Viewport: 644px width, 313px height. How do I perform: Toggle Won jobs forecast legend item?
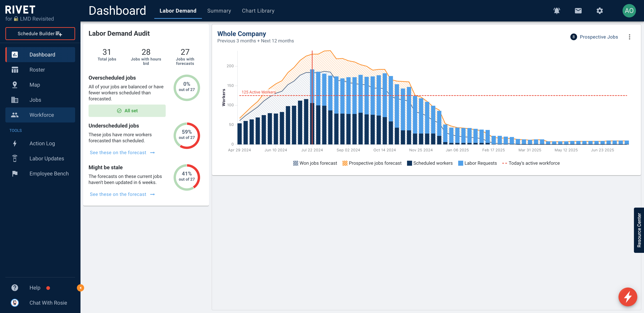(315, 163)
